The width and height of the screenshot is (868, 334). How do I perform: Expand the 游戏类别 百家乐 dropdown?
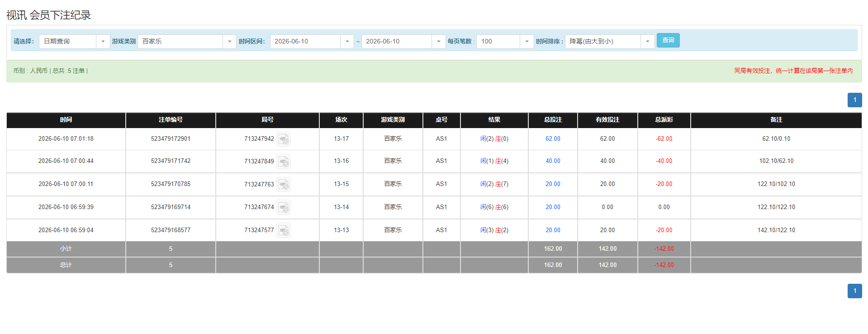[x=187, y=41]
